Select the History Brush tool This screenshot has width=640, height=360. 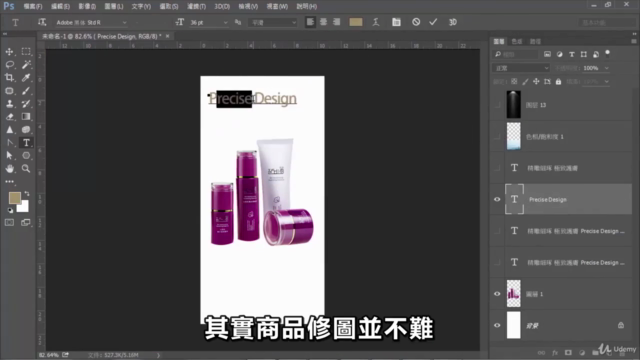(26, 104)
